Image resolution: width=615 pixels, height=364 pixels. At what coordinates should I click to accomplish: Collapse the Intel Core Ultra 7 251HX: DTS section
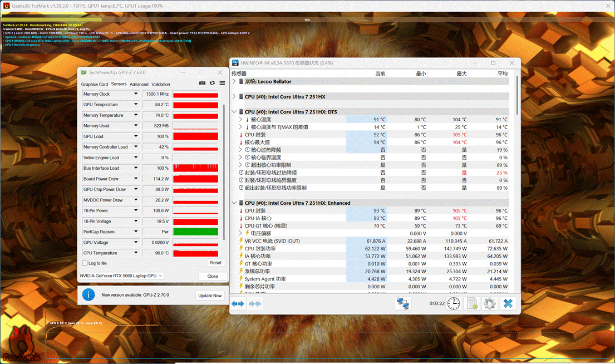pyautogui.click(x=234, y=112)
